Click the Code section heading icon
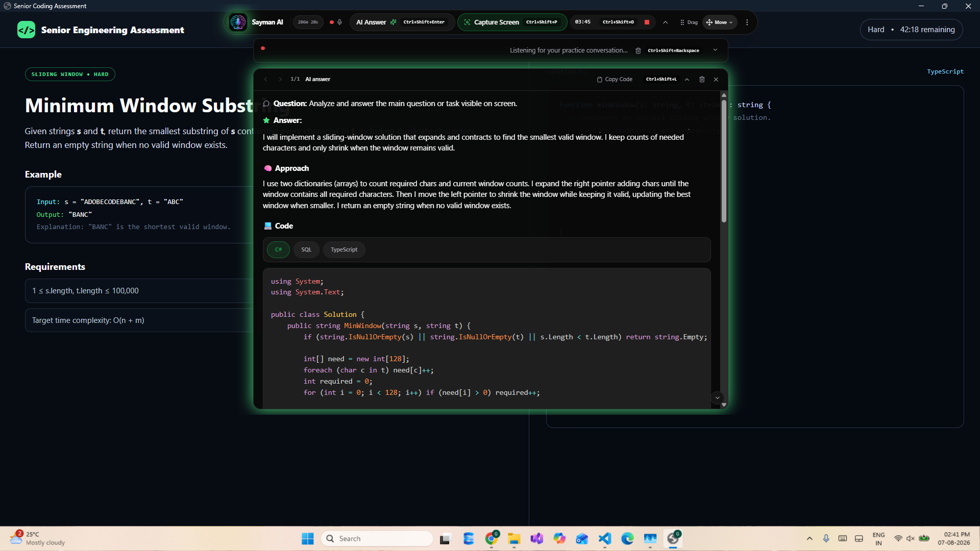The height and width of the screenshot is (551, 980). pyautogui.click(x=267, y=226)
